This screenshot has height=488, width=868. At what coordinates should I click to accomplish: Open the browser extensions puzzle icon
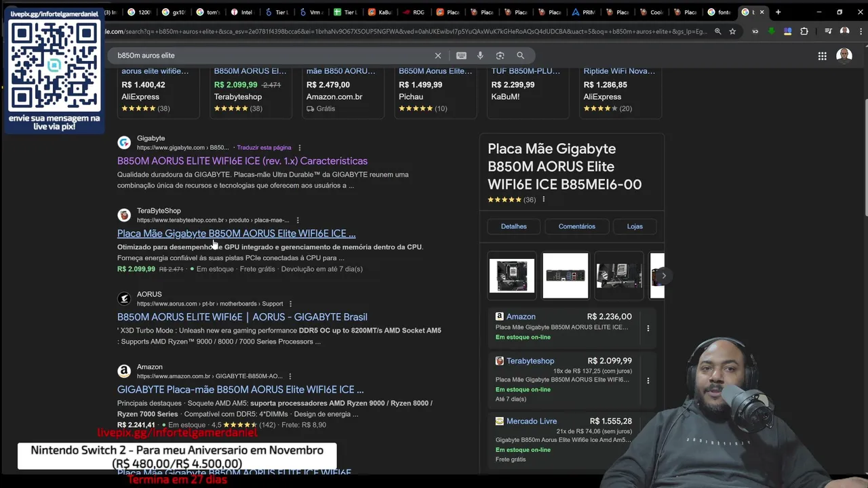tap(804, 31)
